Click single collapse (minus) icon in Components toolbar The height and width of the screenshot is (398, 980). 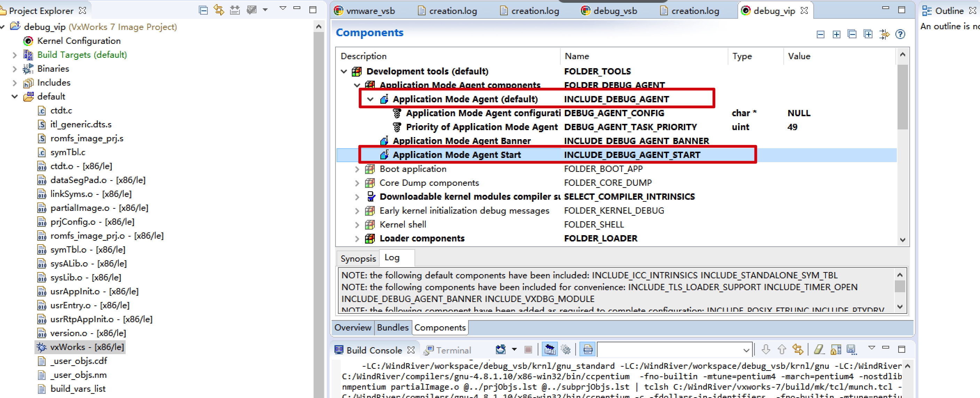pyautogui.click(x=821, y=35)
